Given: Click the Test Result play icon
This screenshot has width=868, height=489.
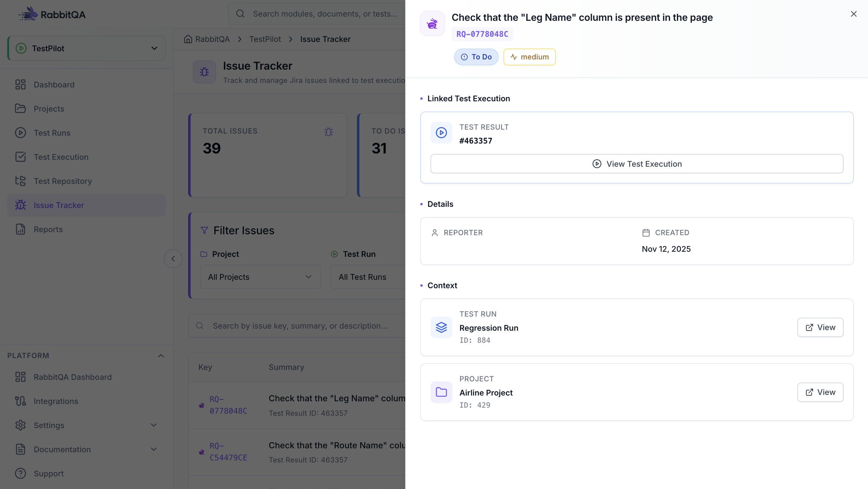Looking at the screenshot, I should 441,133.
